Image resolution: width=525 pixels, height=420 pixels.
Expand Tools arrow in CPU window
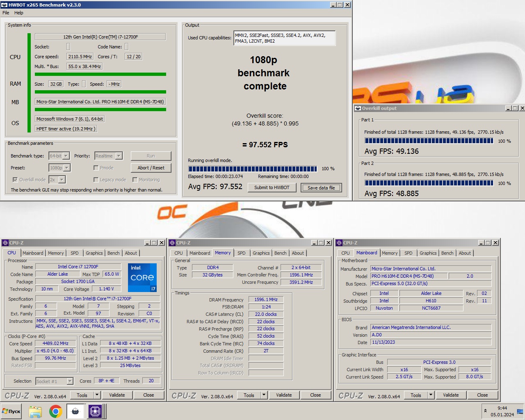97,395
